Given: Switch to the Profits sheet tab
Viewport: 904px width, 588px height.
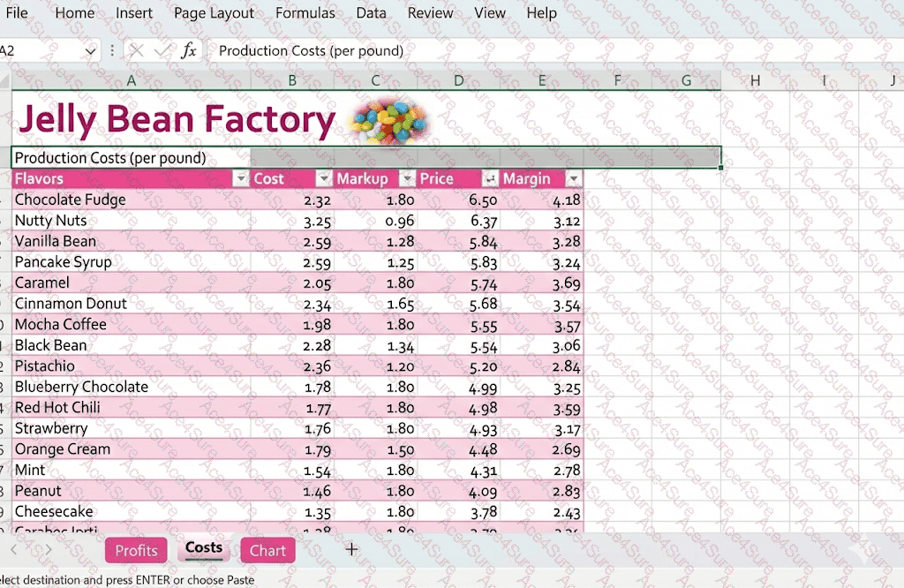Looking at the screenshot, I should pos(136,550).
